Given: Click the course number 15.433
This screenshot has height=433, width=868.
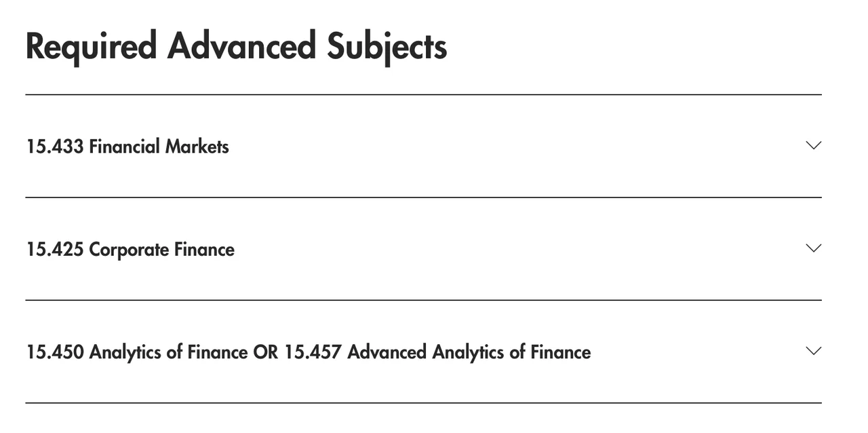Looking at the screenshot, I should [55, 147].
